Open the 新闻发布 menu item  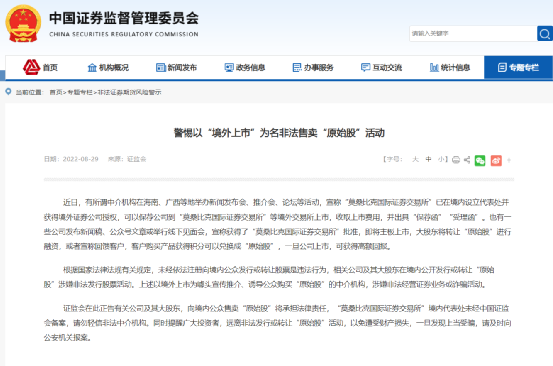pos(176,67)
